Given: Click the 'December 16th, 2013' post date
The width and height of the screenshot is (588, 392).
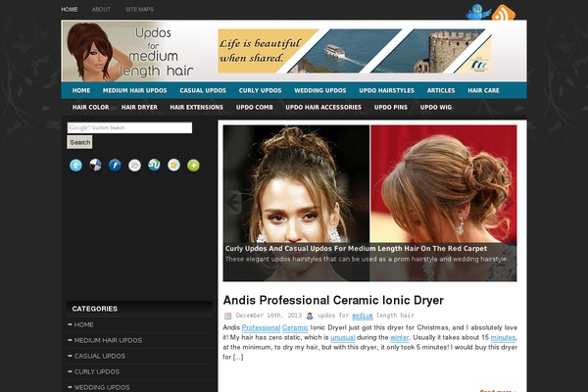Looking at the screenshot, I should pyautogui.click(x=269, y=316).
